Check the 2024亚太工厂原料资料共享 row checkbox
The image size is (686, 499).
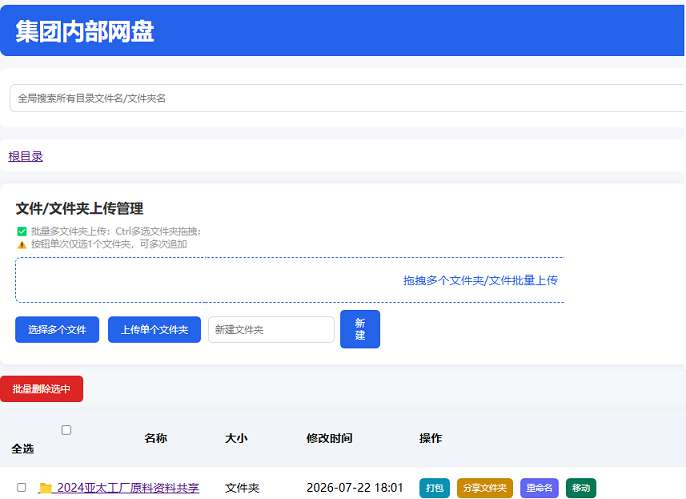[x=21, y=487]
